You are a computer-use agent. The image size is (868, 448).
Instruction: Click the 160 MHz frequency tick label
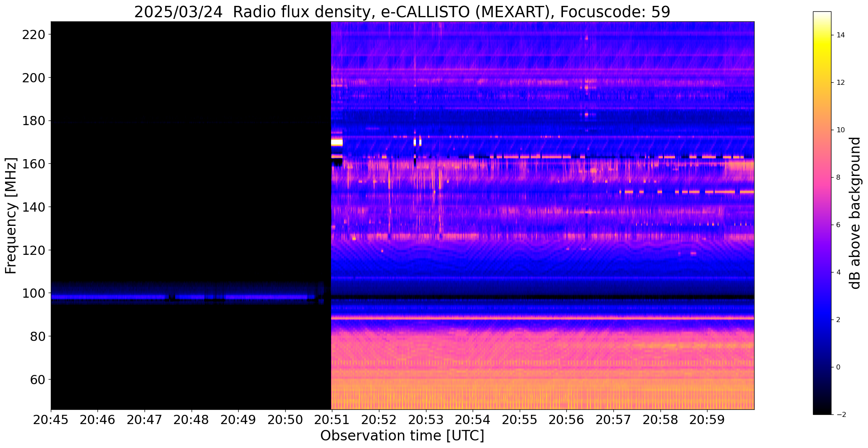[33, 164]
